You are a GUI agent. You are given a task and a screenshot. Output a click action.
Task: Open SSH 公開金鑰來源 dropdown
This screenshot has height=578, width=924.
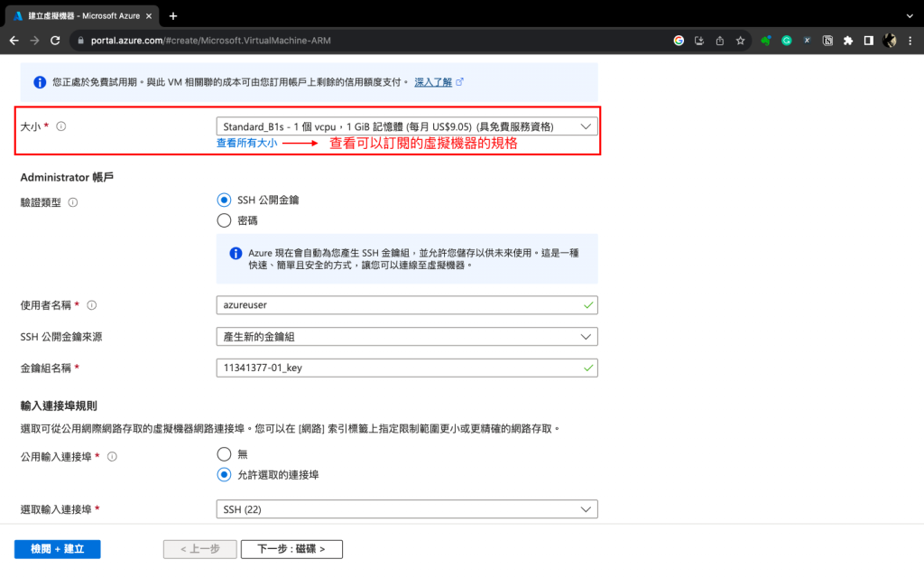point(407,337)
